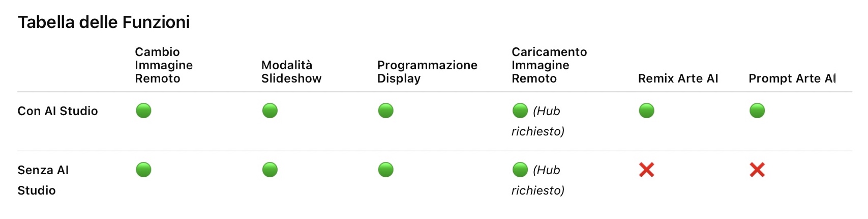Click the Con AI Studio row label
The width and height of the screenshot is (868, 219).
(57, 111)
